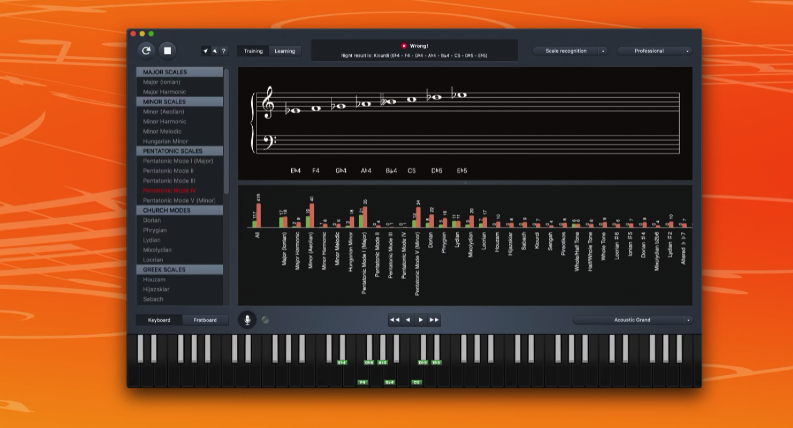
Task: Select the Houzam scale
Action: 180,279
